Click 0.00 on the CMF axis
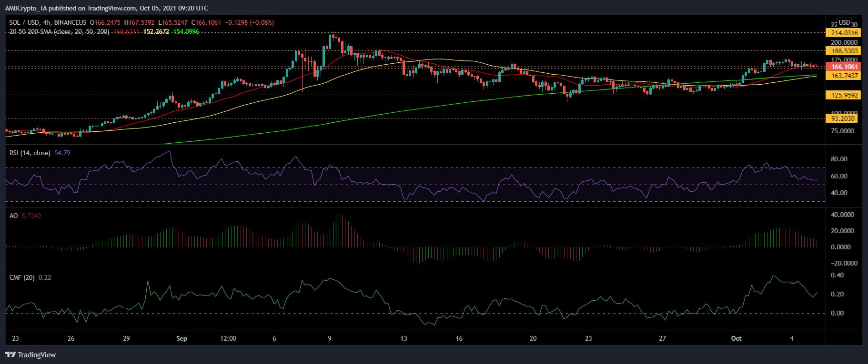Viewport: 868px width, 364px height. pos(838,313)
